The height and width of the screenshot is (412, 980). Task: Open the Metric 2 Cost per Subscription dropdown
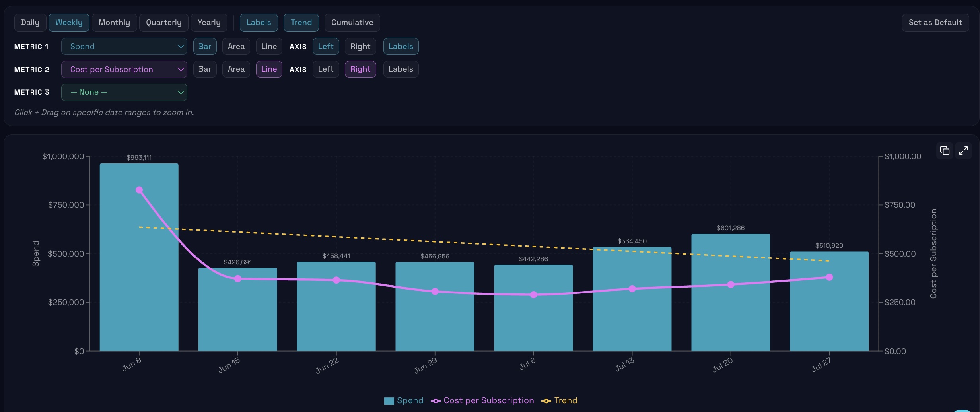coord(124,69)
